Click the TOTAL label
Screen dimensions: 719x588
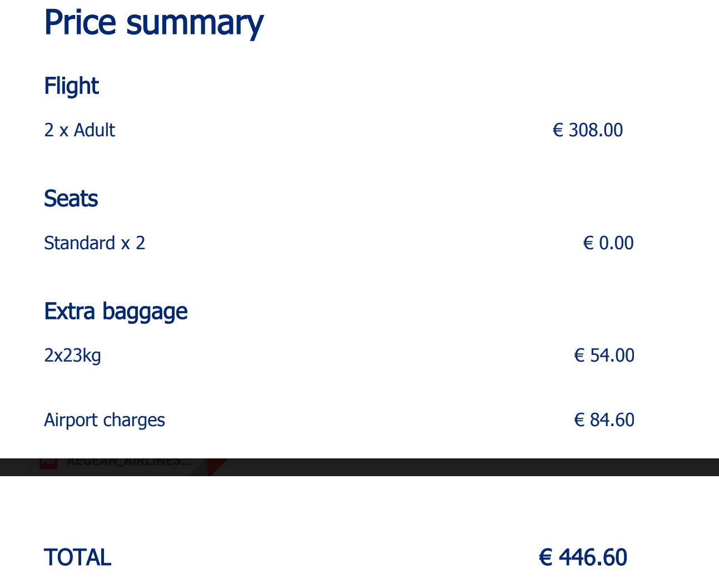[77, 557]
